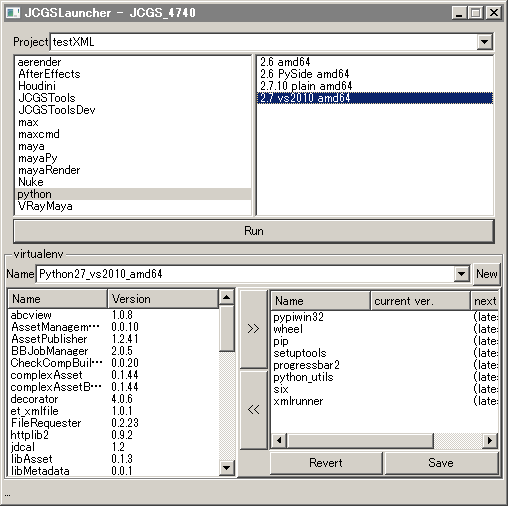
Task: Click up arrow of package list scrollbar
Action: coord(227,297)
